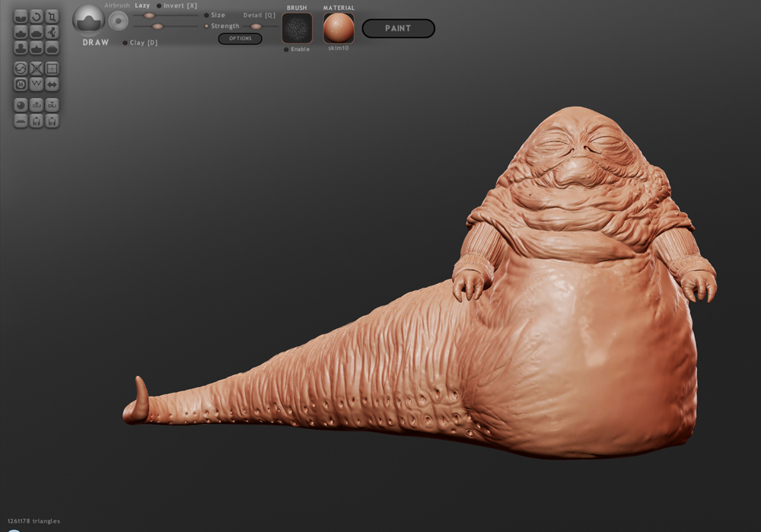
Task: Adjust the Strength slider handle
Action: 158,26
